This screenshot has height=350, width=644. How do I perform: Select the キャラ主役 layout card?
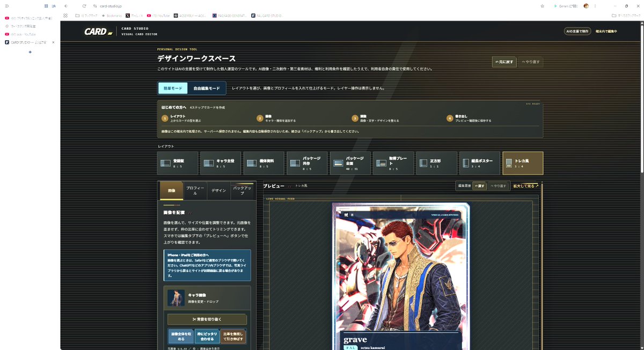tap(220, 163)
